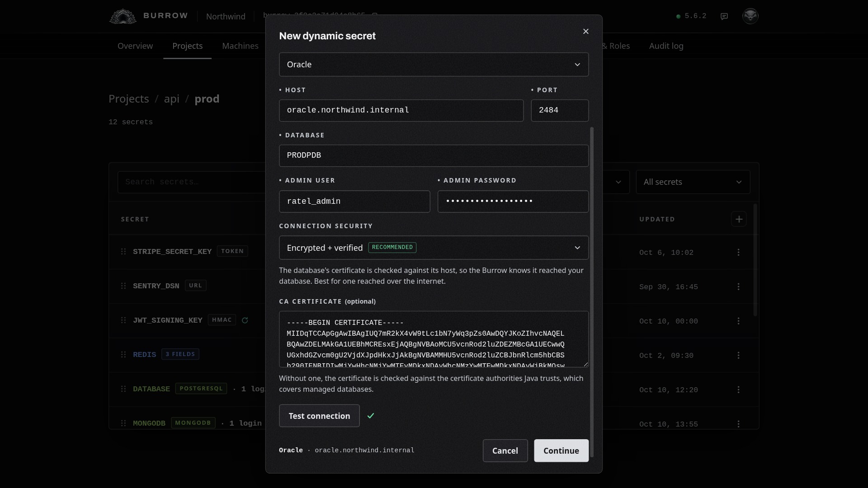Click the Admin user field
Viewport: 868px width, 488px height.
354,202
